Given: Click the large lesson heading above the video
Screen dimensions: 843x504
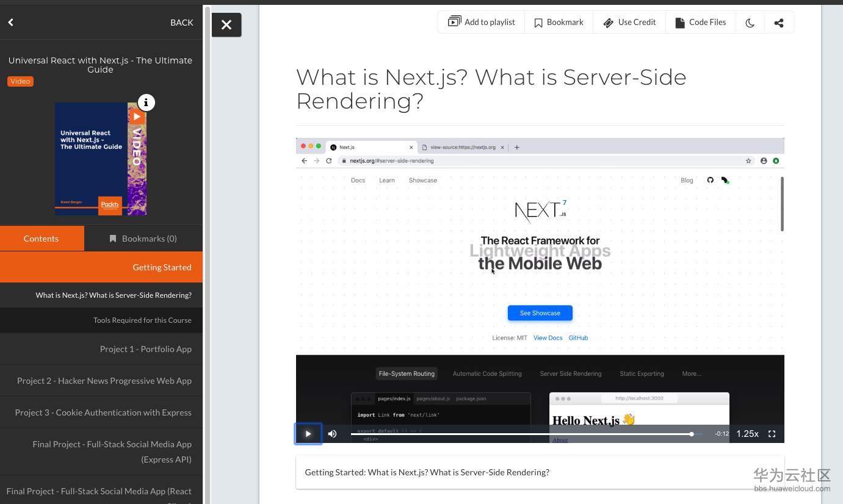Looking at the screenshot, I should click(x=491, y=89).
